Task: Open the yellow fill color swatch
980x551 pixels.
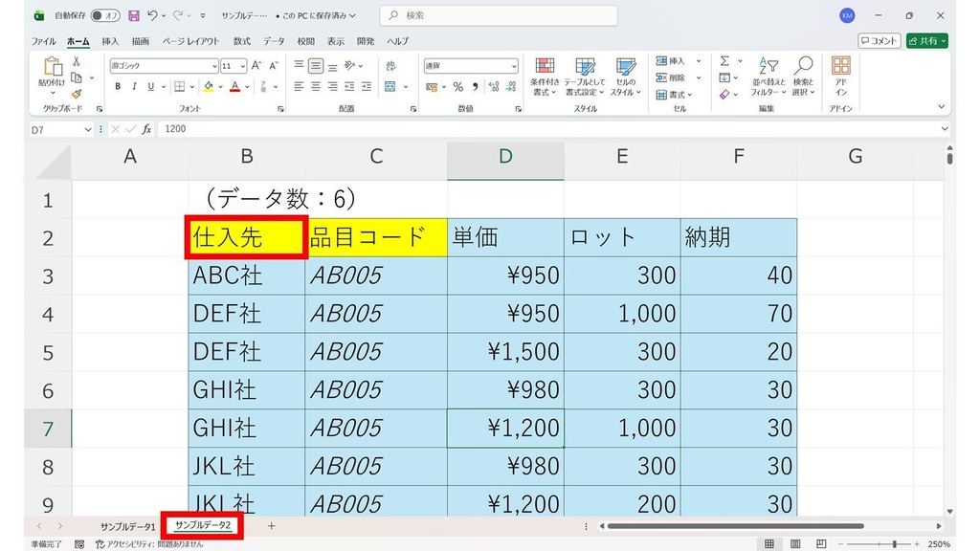Action: point(210,88)
